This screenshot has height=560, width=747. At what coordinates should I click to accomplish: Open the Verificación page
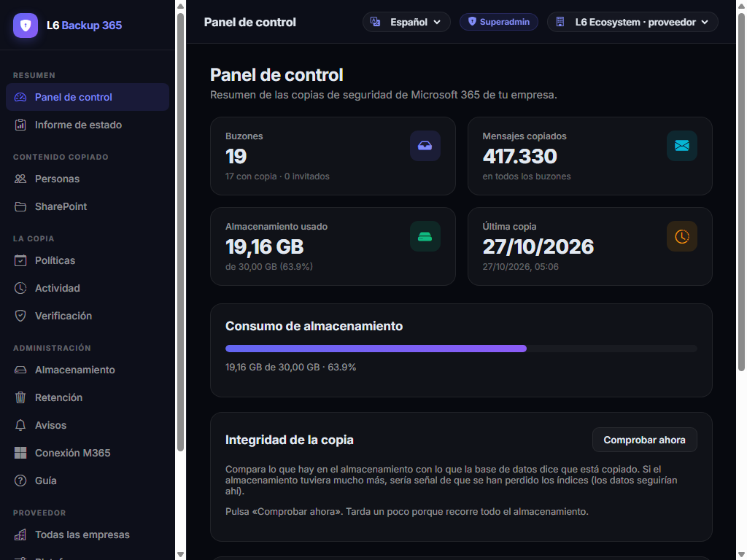[88, 316]
